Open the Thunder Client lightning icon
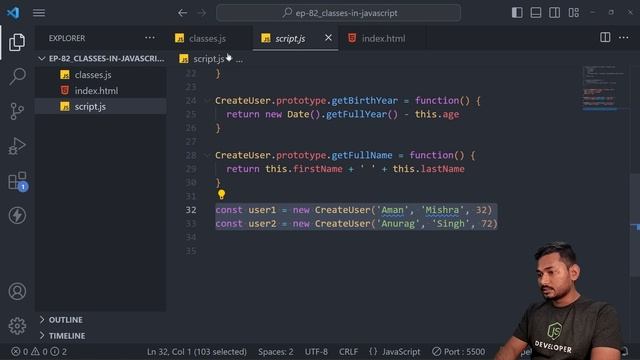The height and width of the screenshot is (360, 640). [17, 216]
